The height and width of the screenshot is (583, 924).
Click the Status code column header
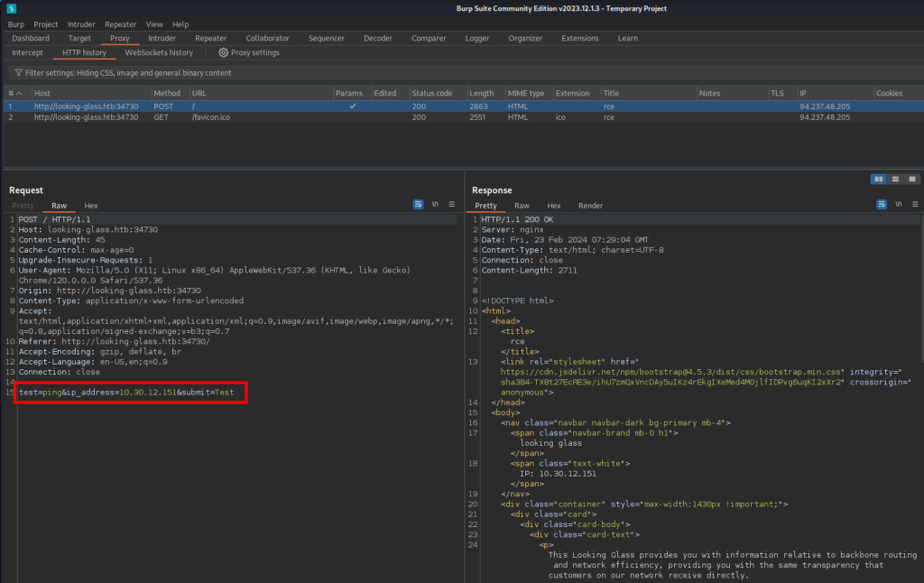(x=432, y=93)
